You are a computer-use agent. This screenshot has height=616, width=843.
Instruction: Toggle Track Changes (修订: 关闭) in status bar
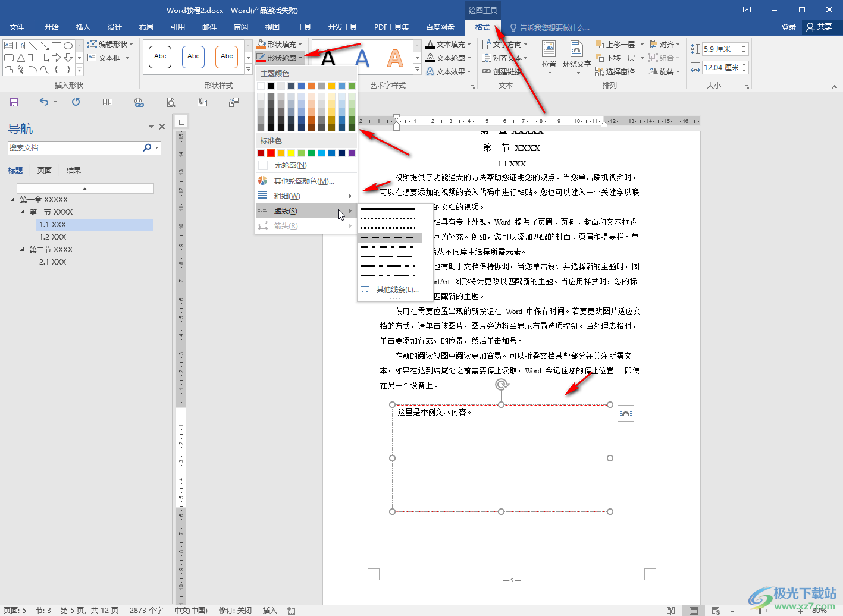(236, 611)
